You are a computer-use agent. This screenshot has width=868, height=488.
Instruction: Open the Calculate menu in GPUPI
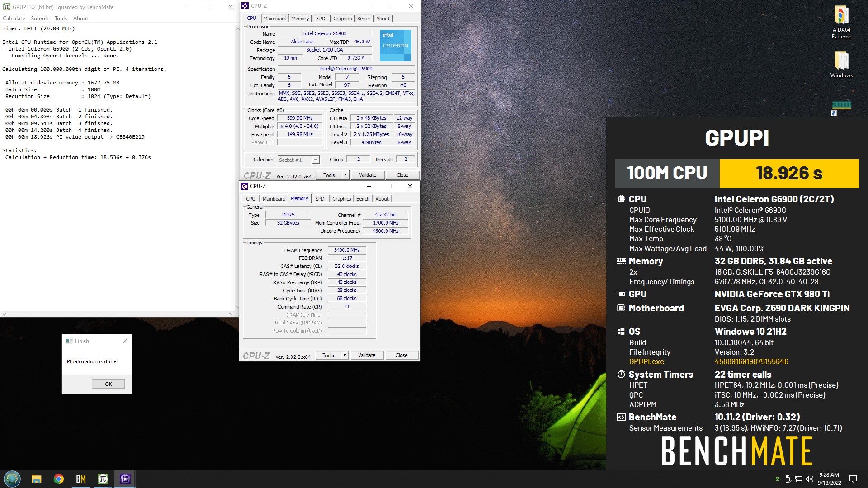(14, 19)
